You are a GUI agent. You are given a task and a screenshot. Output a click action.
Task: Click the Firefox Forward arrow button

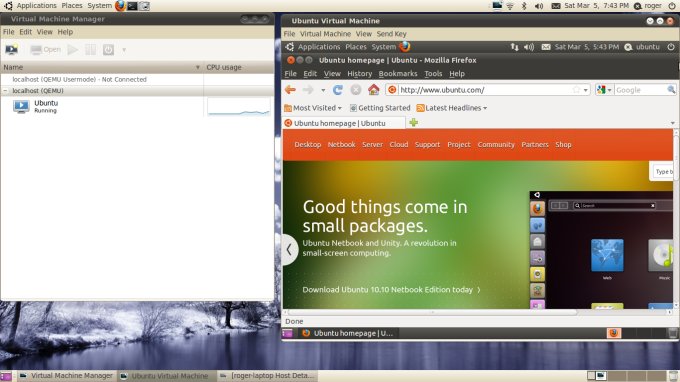(x=308, y=90)
